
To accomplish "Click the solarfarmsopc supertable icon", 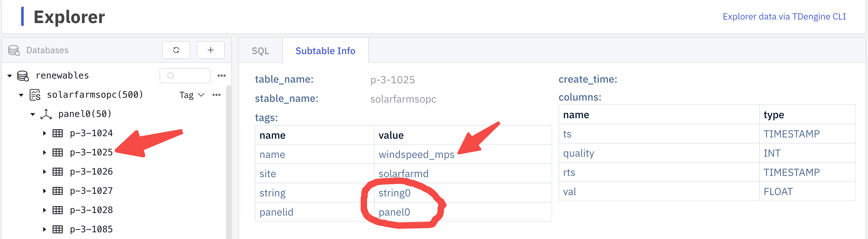I will [x=35, y=95].
